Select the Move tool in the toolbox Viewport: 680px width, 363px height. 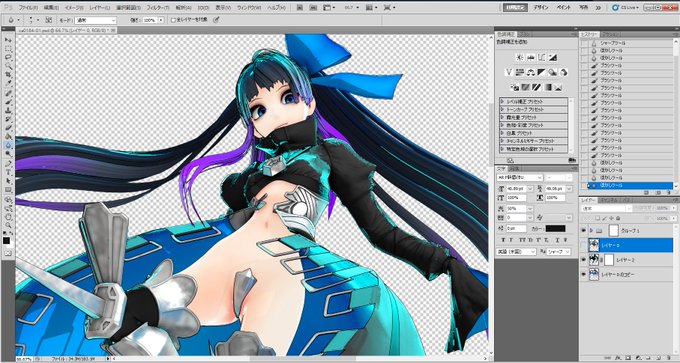click(8, 40)
